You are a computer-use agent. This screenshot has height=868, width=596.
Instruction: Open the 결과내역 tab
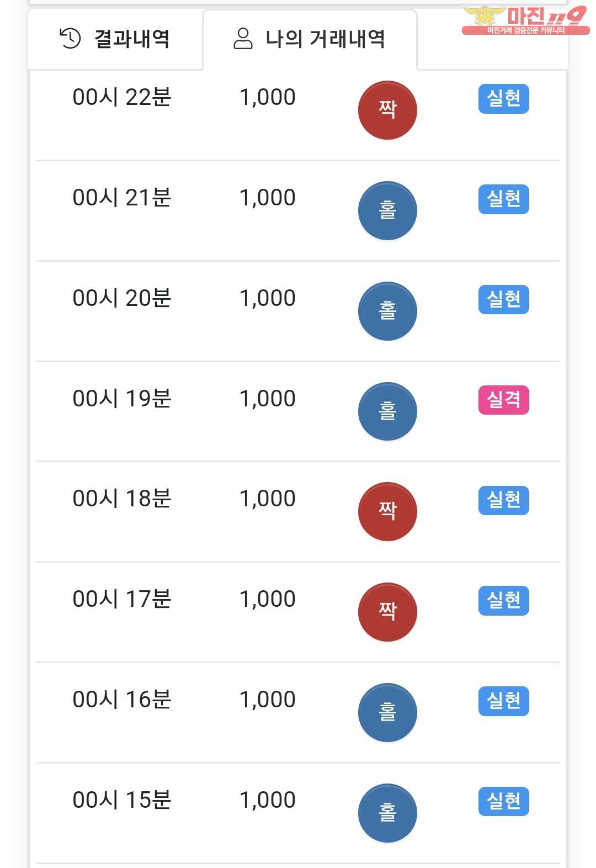pos(115,39)
